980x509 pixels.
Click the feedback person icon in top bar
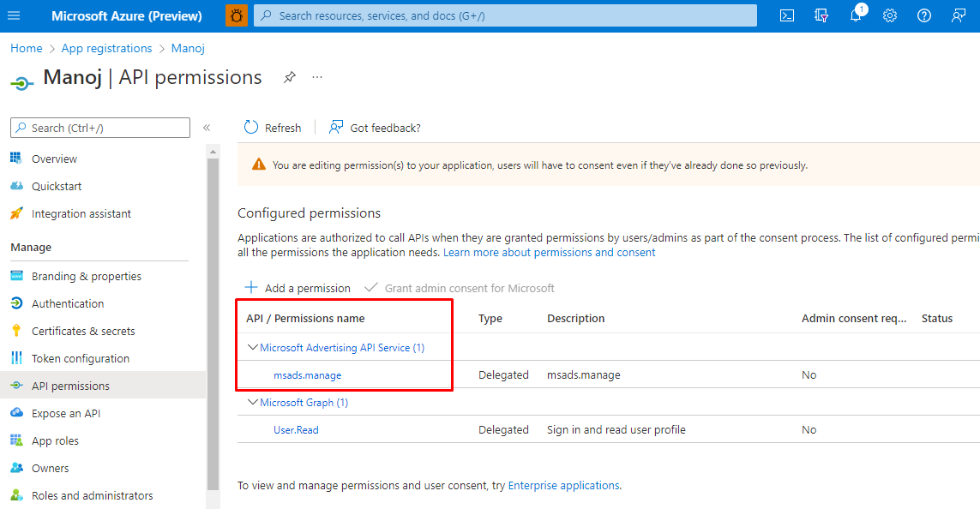(x=958, y=15)
